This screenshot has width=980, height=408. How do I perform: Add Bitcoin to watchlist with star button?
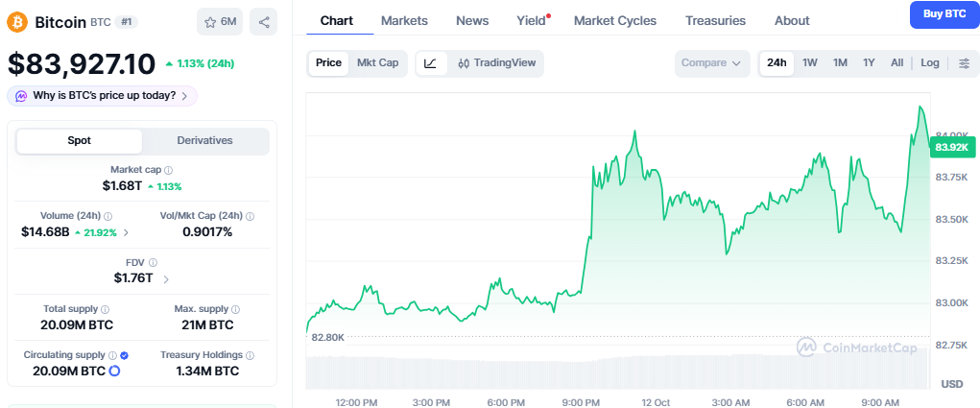220,22
